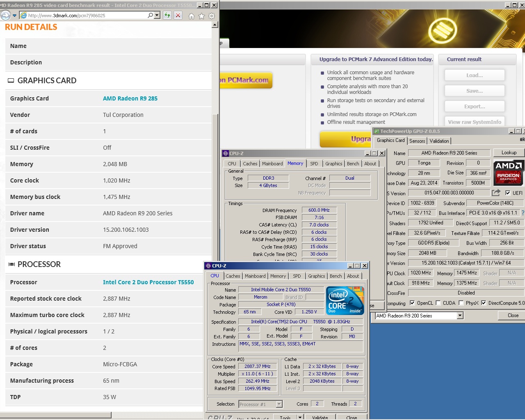Click the Load... button in PCMark Current result
Image resolution: width=525 pixels, height=420 pixels.
tap(475, 75)
